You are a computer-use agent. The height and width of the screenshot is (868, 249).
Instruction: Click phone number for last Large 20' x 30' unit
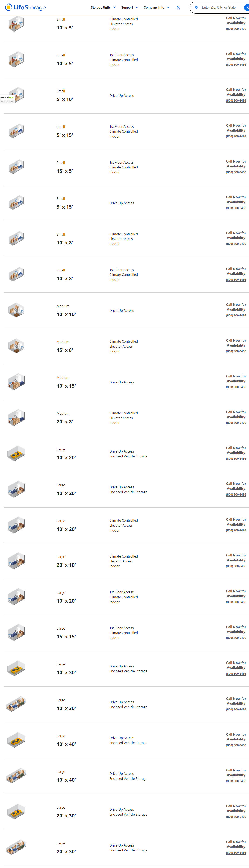click(236, 853)
